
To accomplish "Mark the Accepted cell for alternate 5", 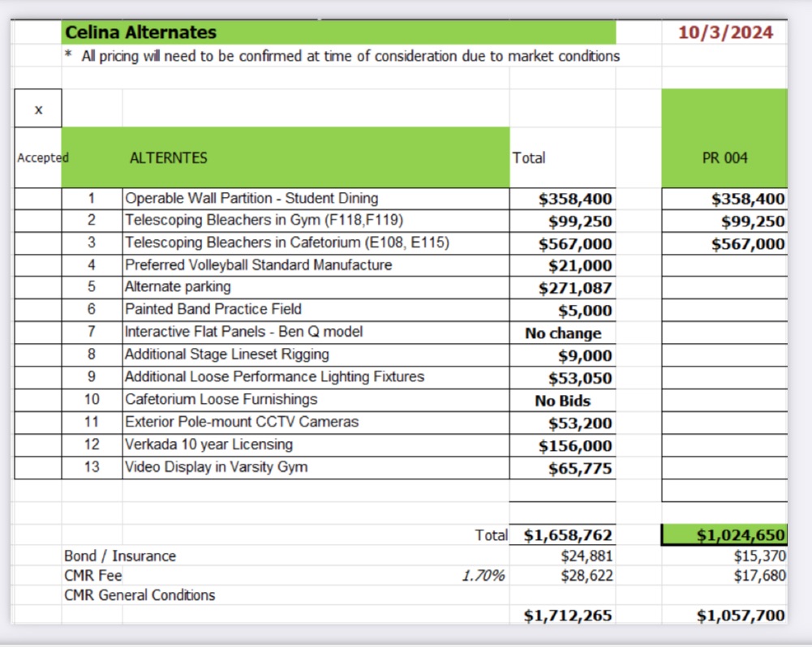I will click(x=38, y=287).
